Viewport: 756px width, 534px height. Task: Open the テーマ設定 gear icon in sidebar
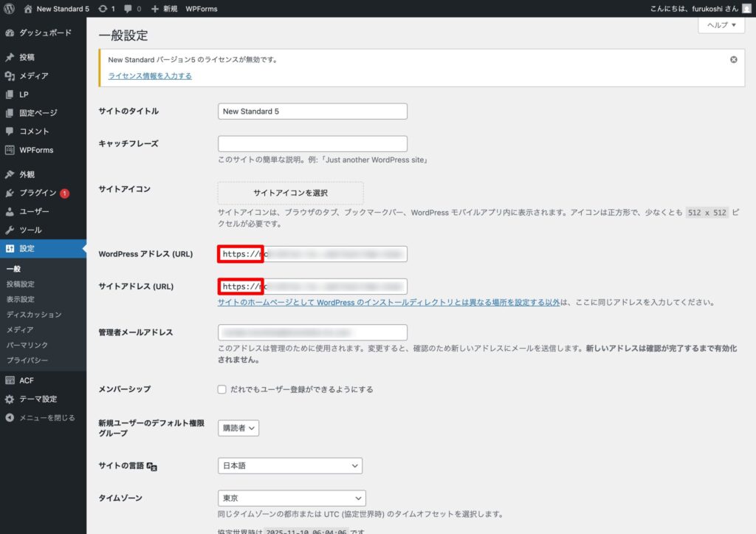coord(10,399)
